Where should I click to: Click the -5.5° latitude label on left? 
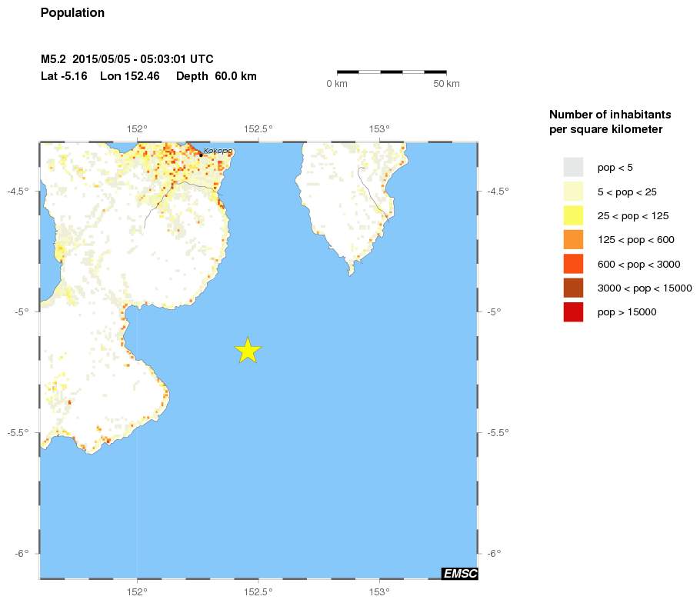point(18,432)
